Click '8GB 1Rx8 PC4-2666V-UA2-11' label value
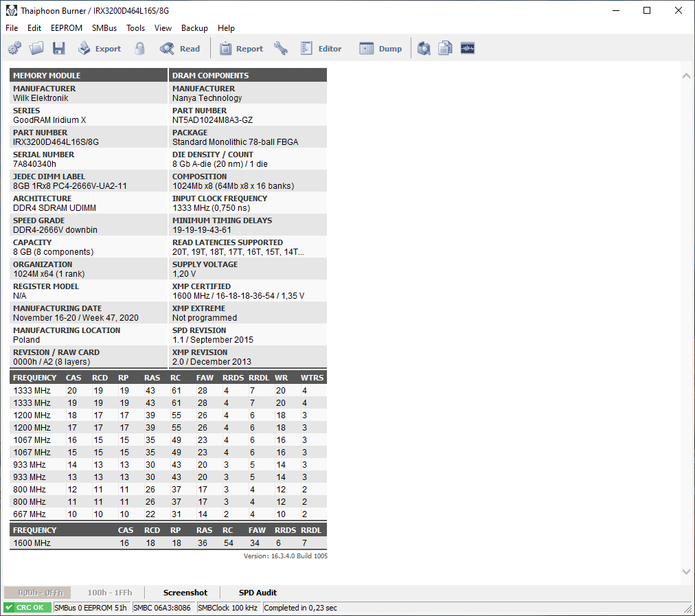 pos(69,186)
